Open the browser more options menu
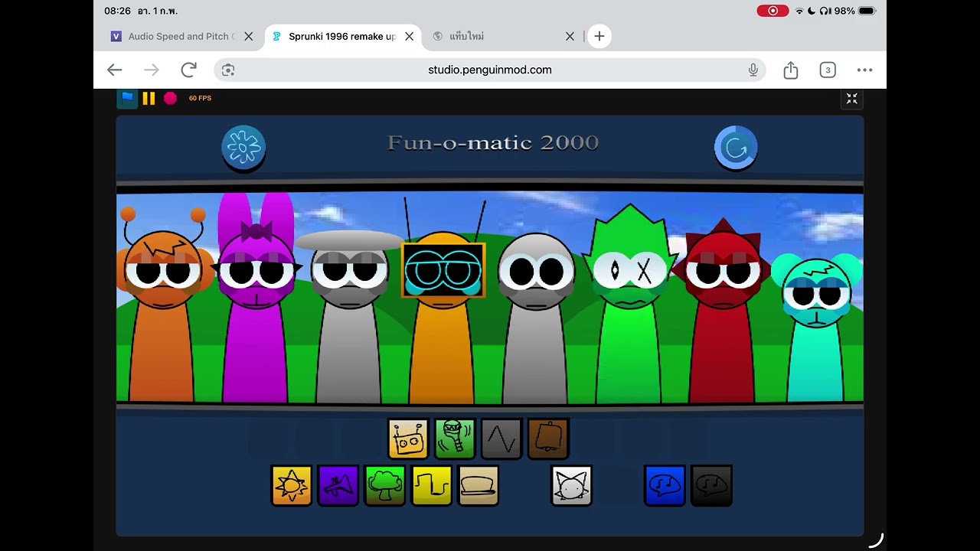Screen dimensions: 980x551 tap(864, 70)
